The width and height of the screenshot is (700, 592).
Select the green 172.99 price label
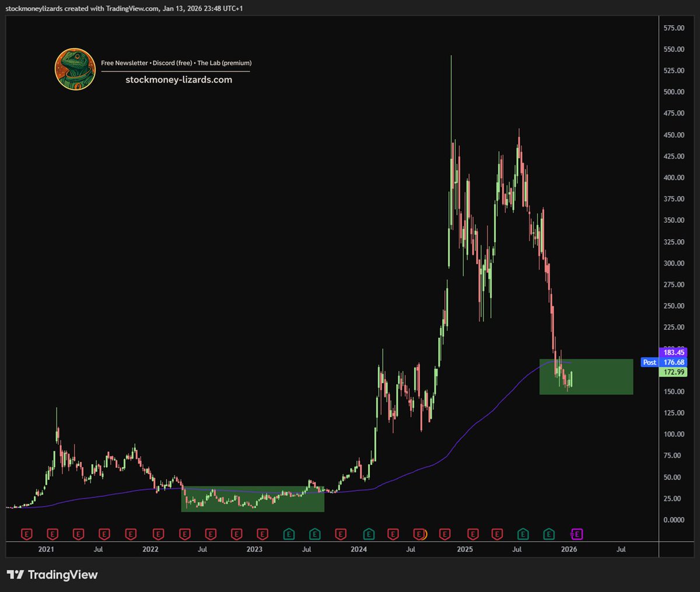(x=674, y=372)
